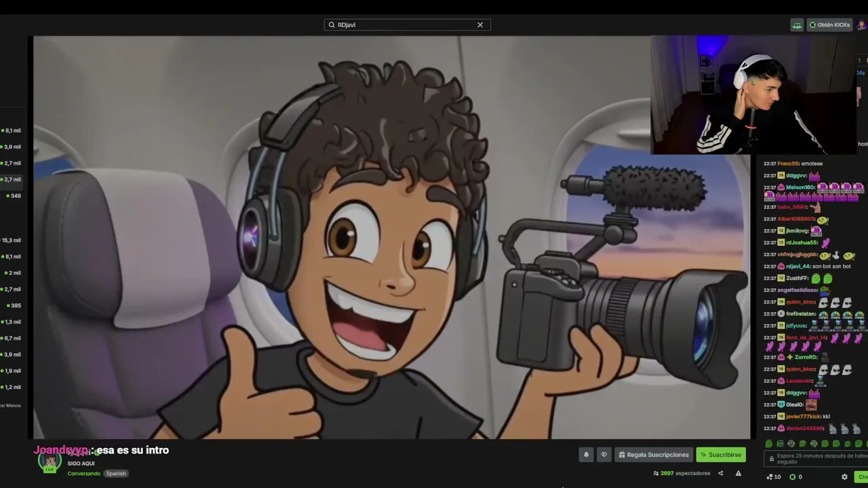Select sidebar channel with 15,3 mil viewers

click(12, 241)
